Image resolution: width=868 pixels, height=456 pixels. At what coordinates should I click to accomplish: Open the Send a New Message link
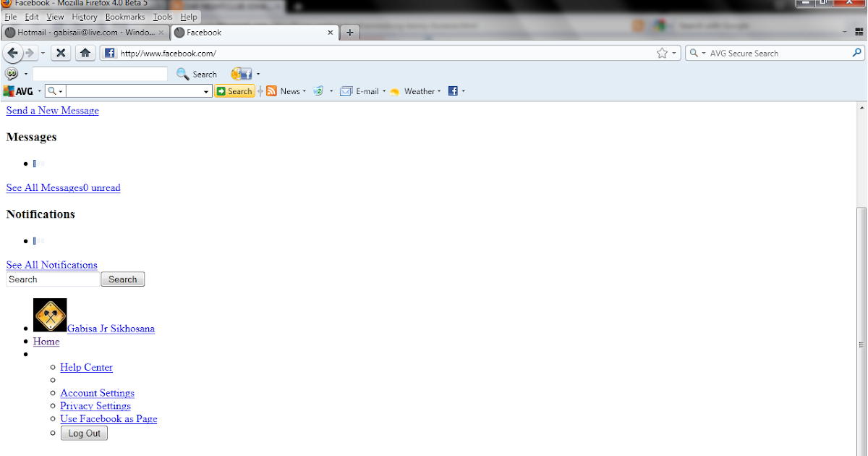52,110
